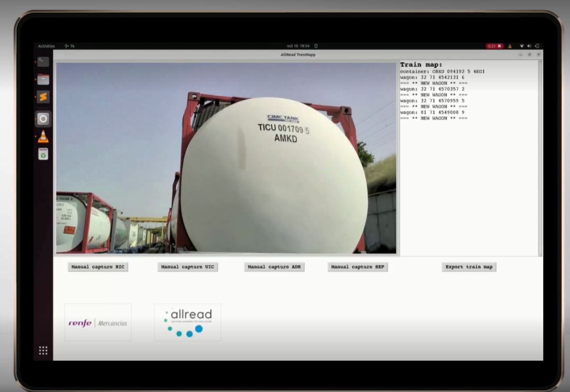Viewport: 570px width, 392px height.
Task: Open the Activities overview
Action: click(x=46, y=46)
